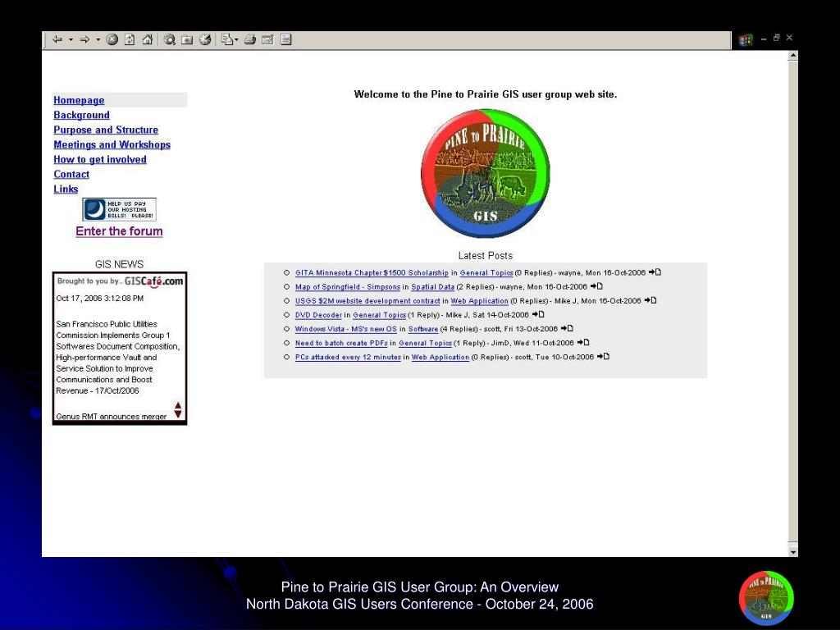Open the Favorites folder icon

point(187,39)
